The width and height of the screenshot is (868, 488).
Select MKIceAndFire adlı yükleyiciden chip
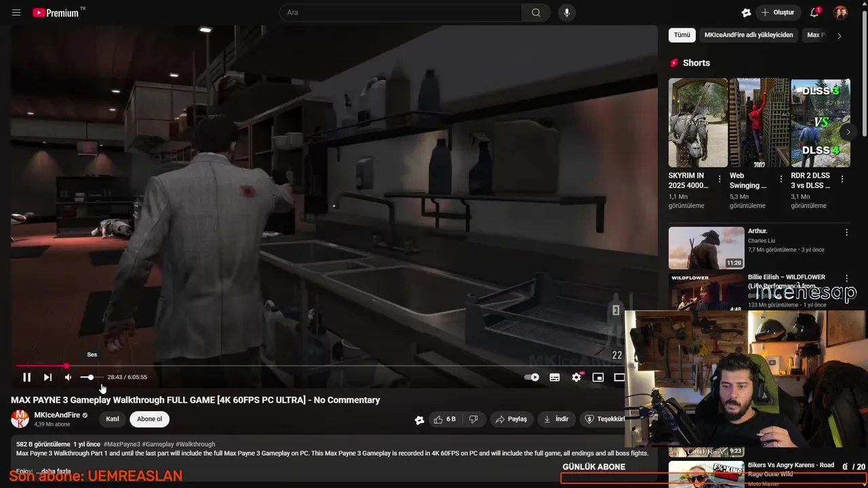[x=749, y=35]
